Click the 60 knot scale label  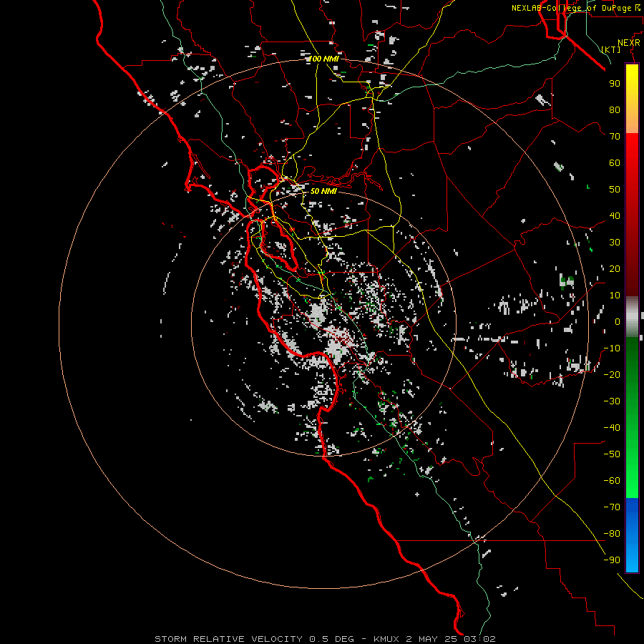click(x=615, y=162)
